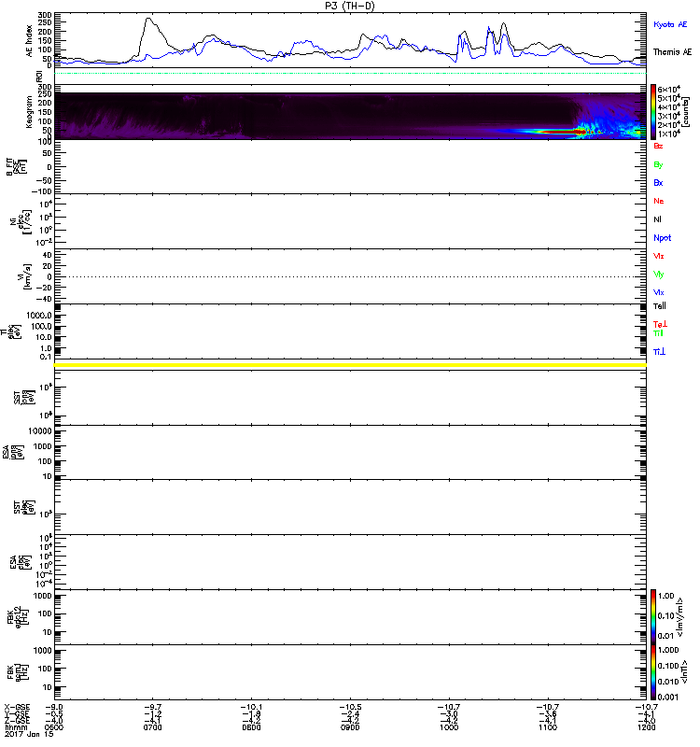
Task: Click the nT color bar
Action: point(653,672)
